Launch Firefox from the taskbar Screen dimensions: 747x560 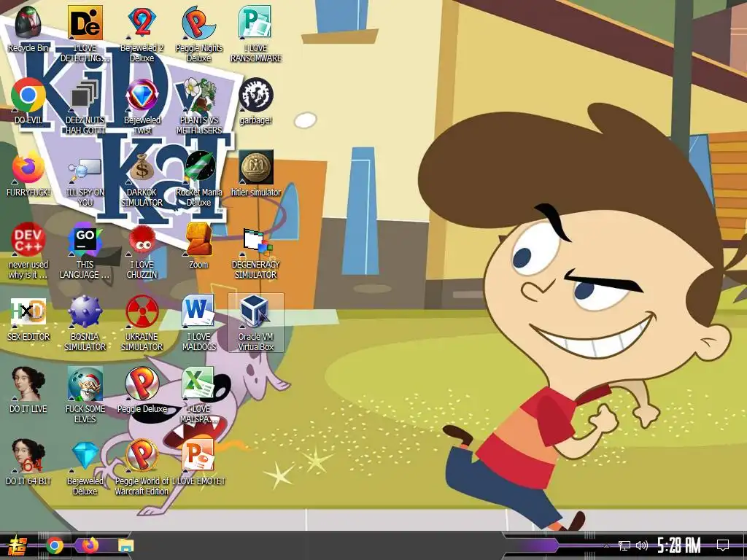(90, 545)
